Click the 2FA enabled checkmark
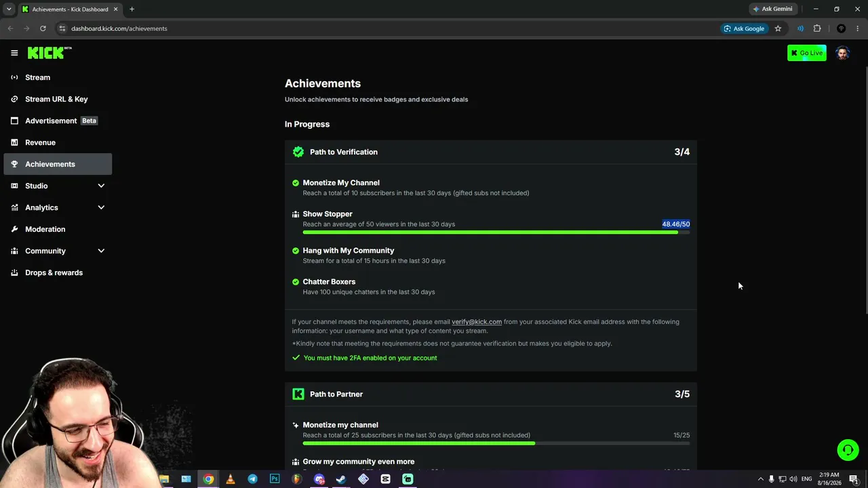The width and height of the screenshot is (868, 488). coord(296,358)
